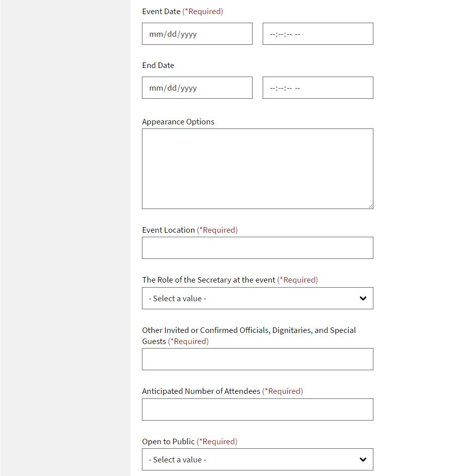466x476 pixels.
Task: Click the chevron arrow on Secretary role select
Action: (x=363, y=298)
